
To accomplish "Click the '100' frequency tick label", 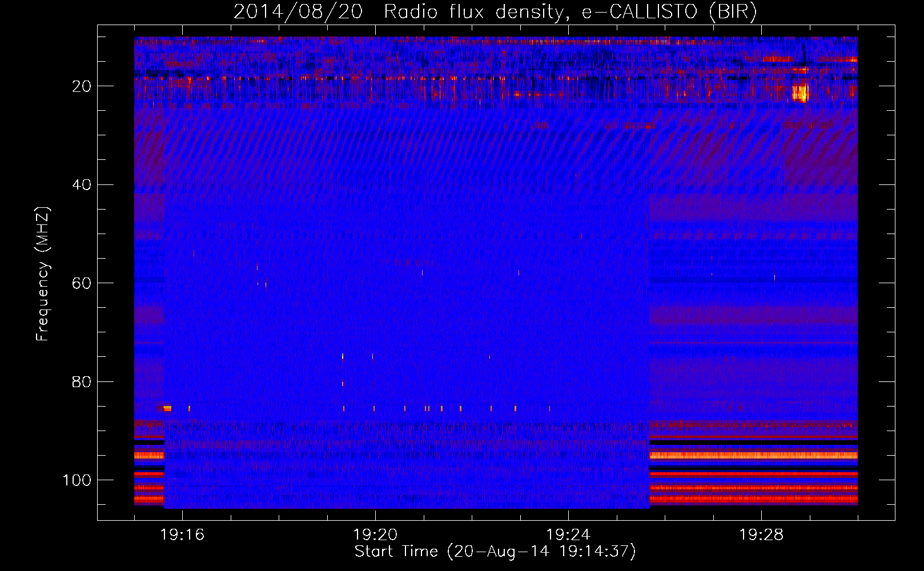I will [x=77, y=480].
